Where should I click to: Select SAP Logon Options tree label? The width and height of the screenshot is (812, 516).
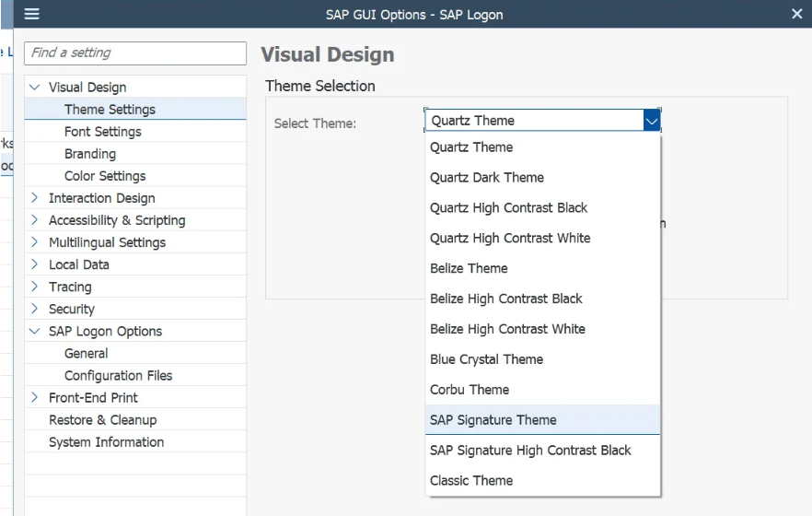[105, 331]
